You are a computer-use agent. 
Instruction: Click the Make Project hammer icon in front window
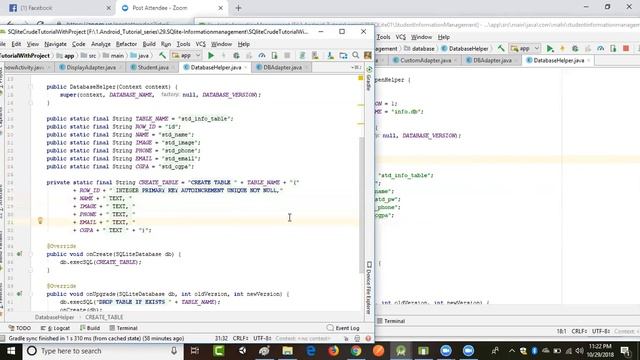point(162,56)
